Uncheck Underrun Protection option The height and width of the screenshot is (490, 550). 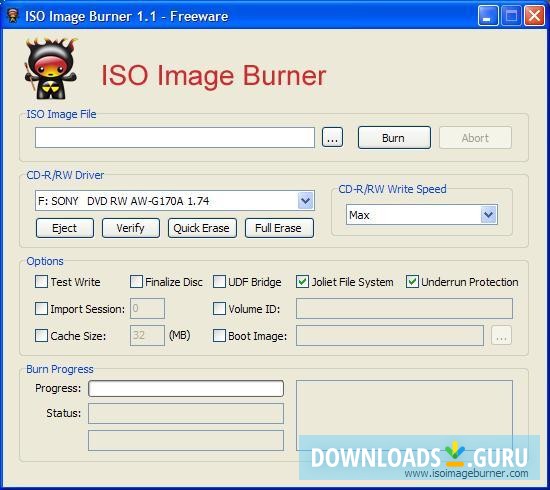tap(412, 282)
